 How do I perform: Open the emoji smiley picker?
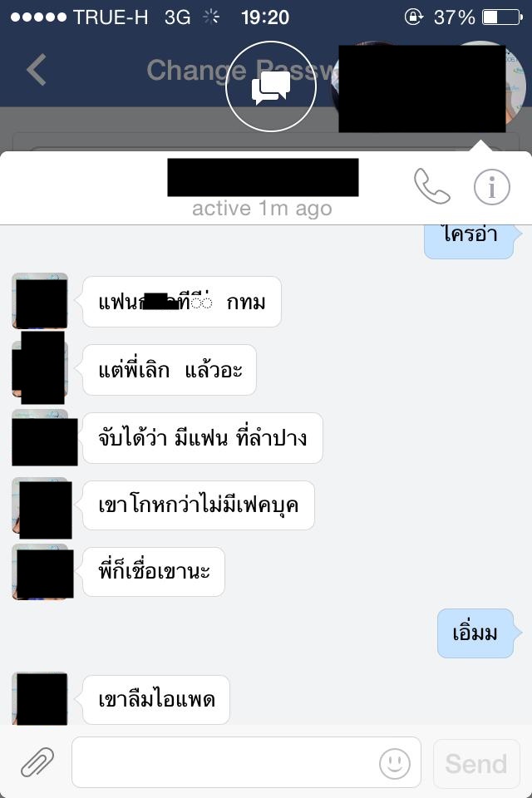[395, 763]
